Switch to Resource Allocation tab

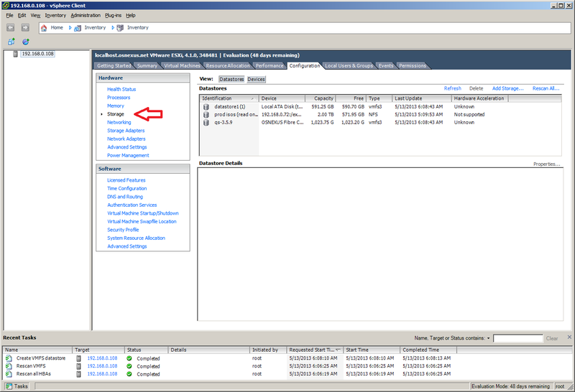pyautogui.click(x=228, y=66)
